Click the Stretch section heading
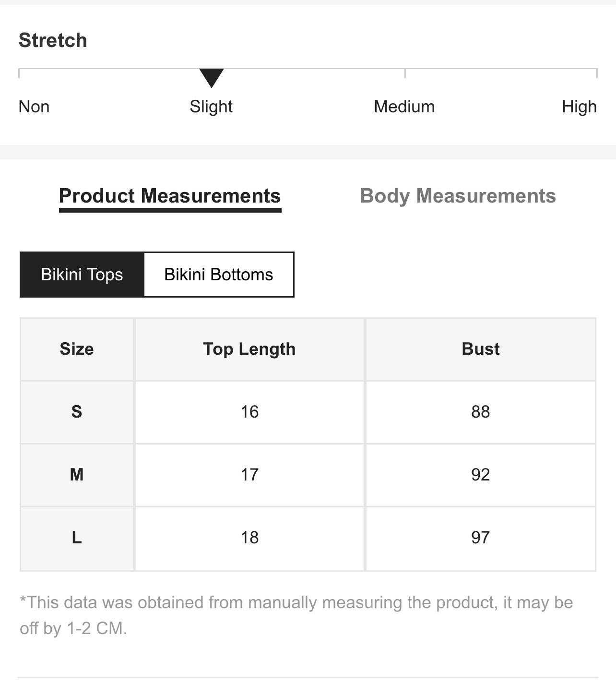The image size is (616, 684). pyautogui.click(x=53, y=40)
